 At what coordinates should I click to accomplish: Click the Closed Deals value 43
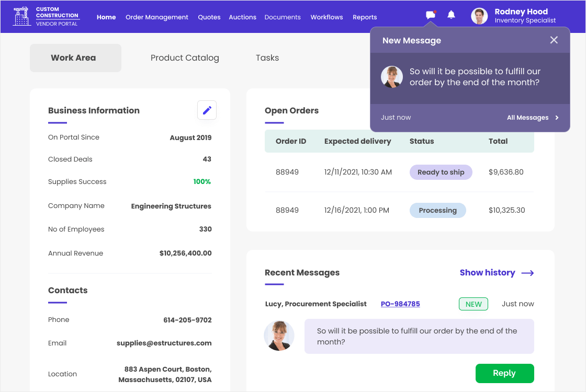coord(207,159)
